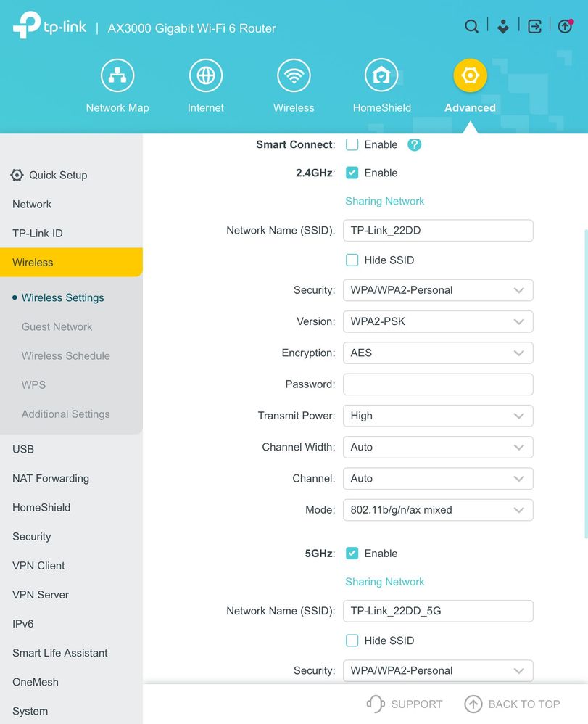Toggle the 5GHz Enable checkbox
Image resolution: width=588 pixels, height=724 pixels.
tap(352, 554)
